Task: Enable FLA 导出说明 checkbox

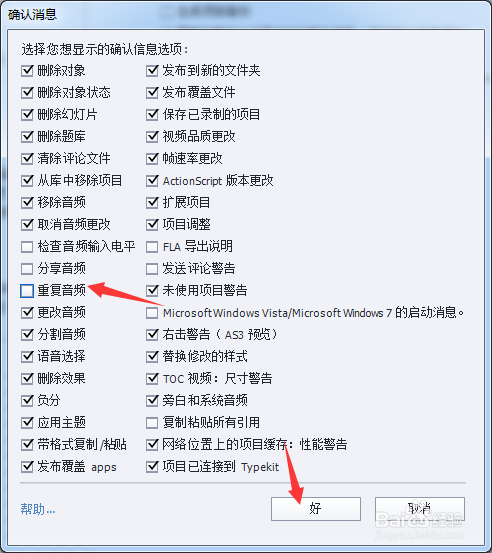Action: 152,247
